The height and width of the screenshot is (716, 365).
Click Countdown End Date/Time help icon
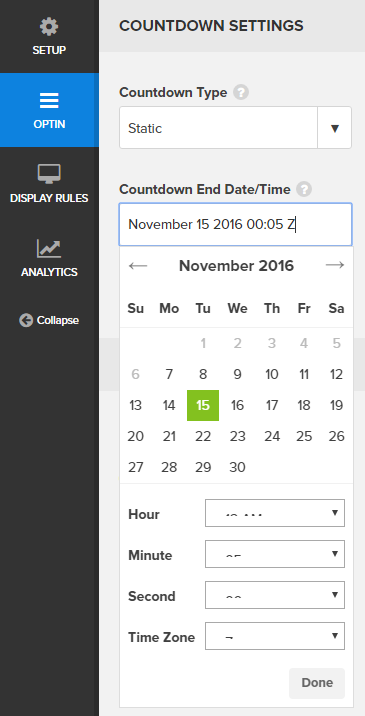click(304, 189)
